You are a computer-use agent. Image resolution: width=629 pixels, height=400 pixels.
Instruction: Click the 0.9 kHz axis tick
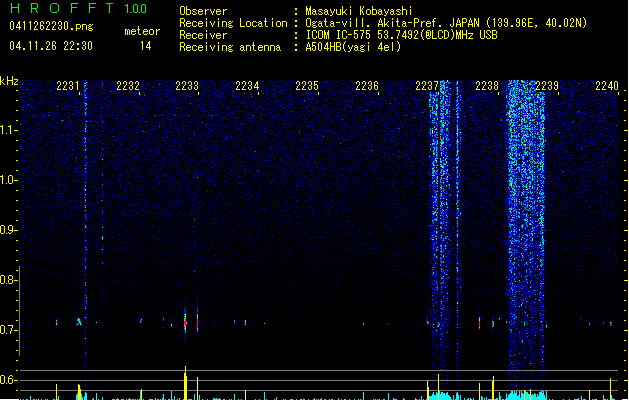point(9,230)
